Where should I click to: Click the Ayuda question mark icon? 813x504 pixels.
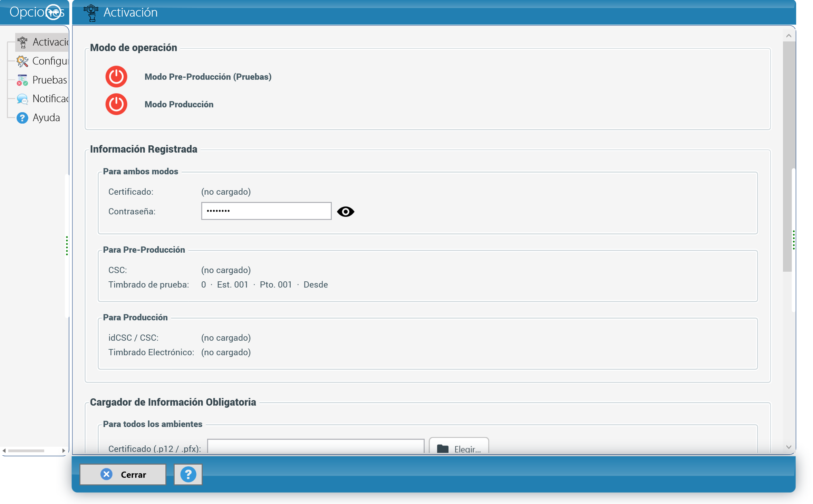pos(22,118)
